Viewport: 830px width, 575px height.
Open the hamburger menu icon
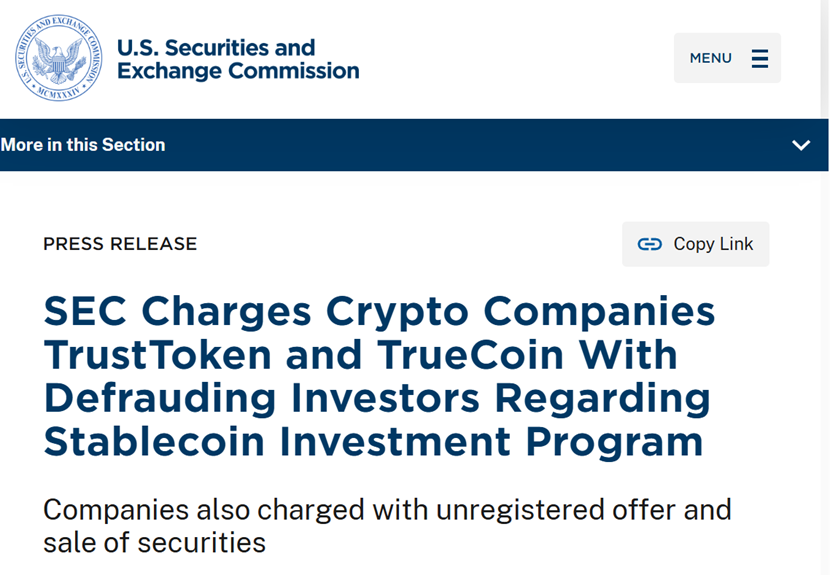760,58
